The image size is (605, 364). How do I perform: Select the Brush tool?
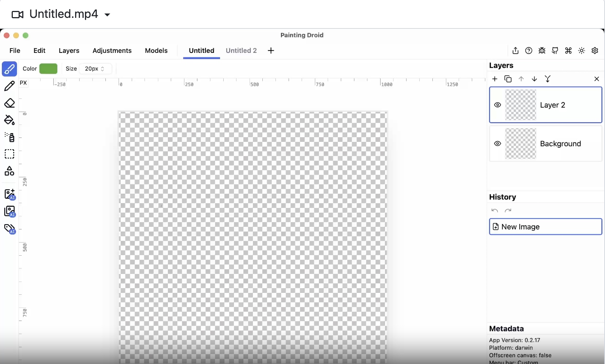(9, 69)
